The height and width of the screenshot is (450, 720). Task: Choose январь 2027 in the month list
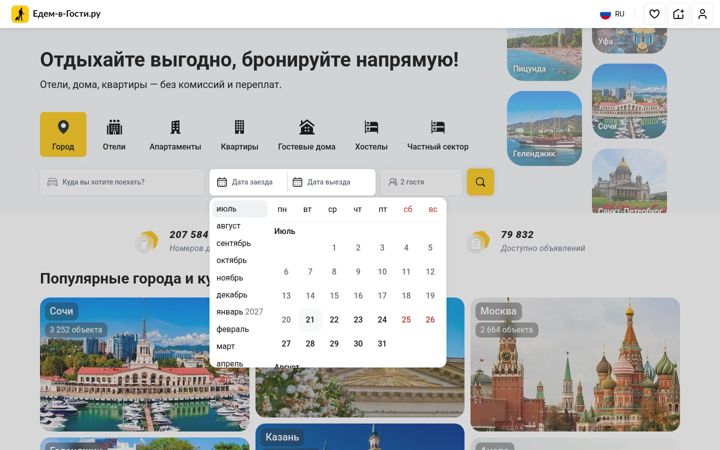[240, 312]
